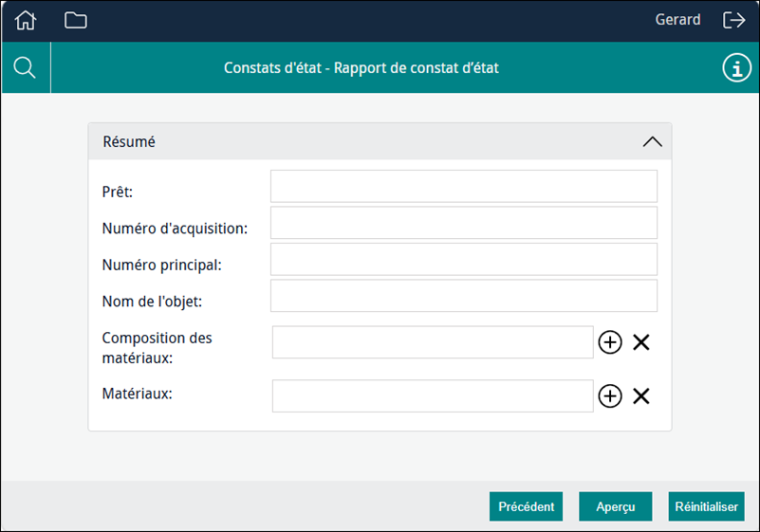
Task: Show the information icon
Action: pos(736,68)
